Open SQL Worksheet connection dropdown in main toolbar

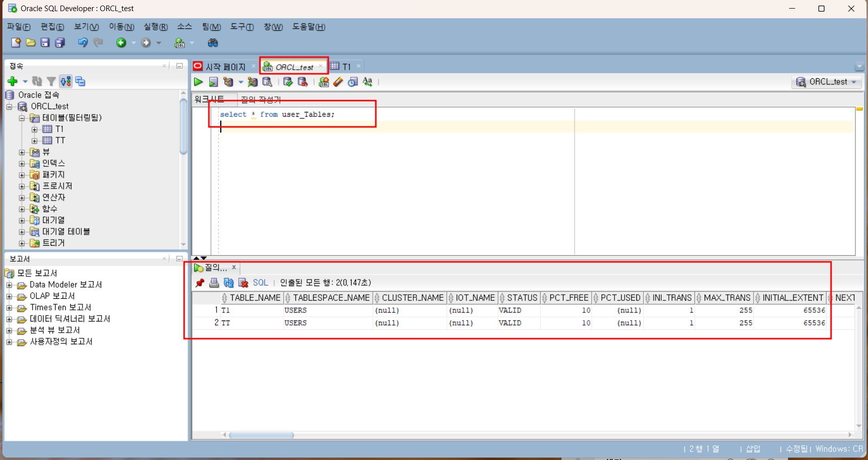click(192, 43)
